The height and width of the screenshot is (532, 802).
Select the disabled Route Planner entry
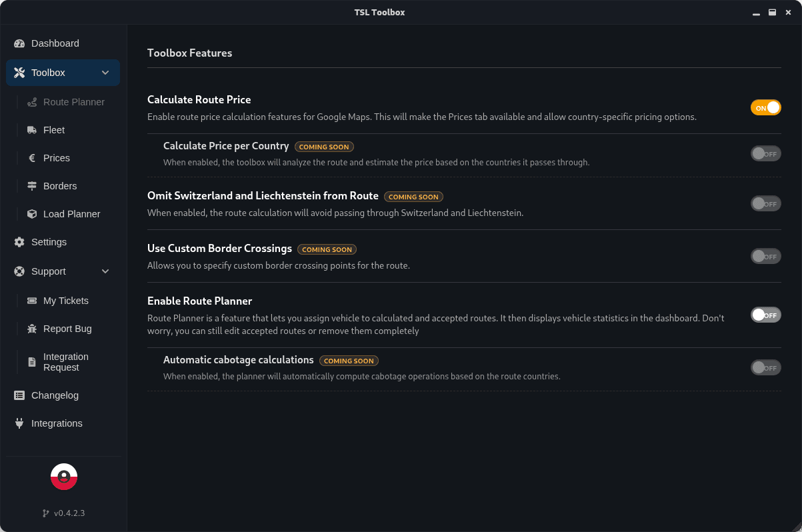68,102
